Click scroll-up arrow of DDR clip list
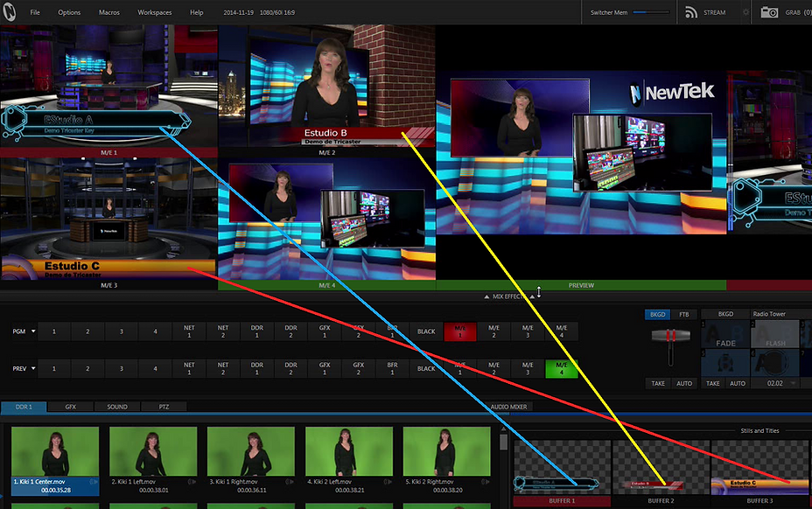Viewport: 812px width, 509px height. point(503,429)
